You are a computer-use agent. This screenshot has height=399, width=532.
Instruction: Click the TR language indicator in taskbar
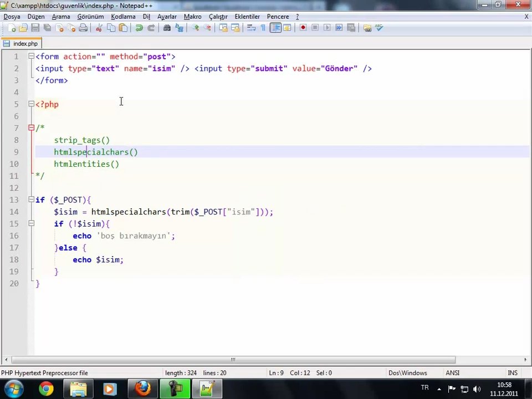424,387
